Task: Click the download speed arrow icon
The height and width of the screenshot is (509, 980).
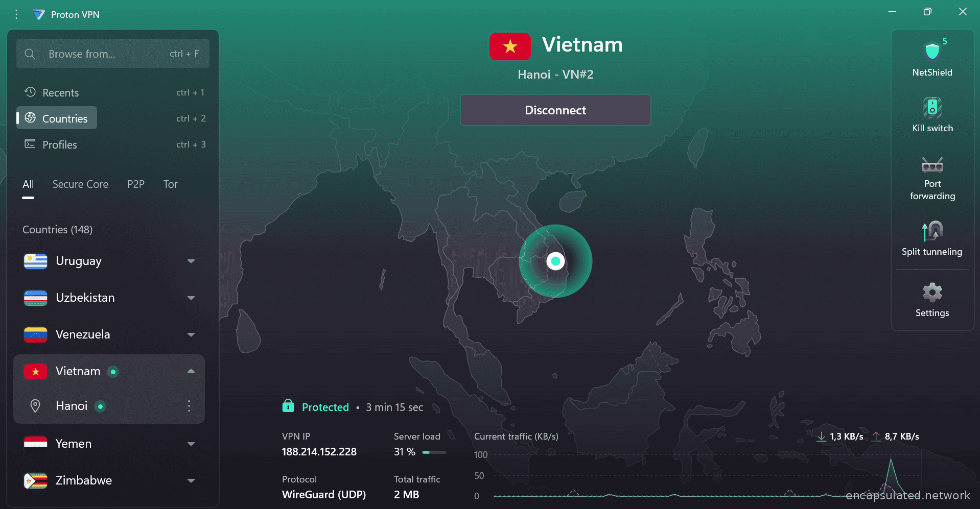Action: pos(821,437)
